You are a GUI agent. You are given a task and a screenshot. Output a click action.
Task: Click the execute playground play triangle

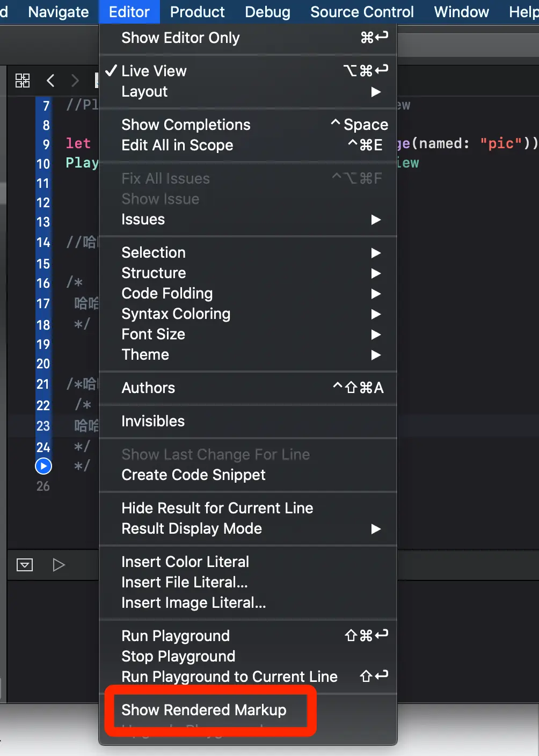pyautogui.click(x=59, y=565)
